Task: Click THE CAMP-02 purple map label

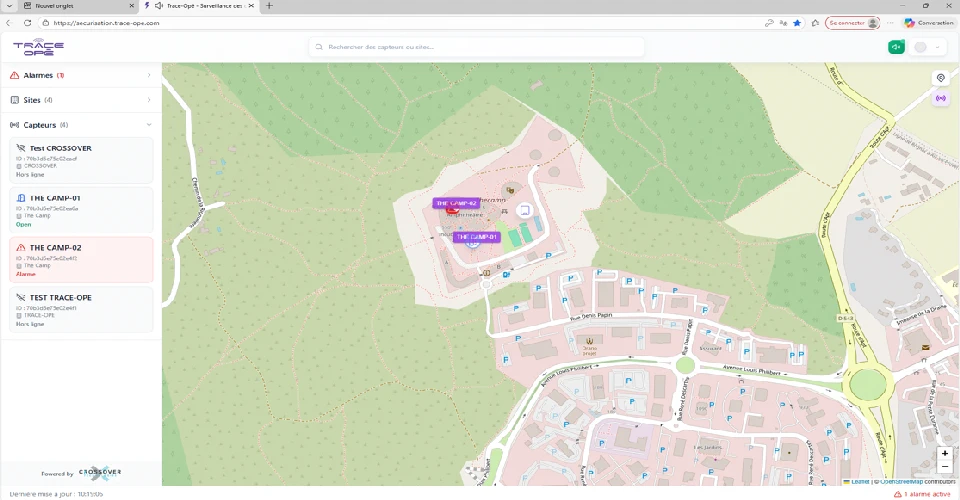Action: [456, 203]
